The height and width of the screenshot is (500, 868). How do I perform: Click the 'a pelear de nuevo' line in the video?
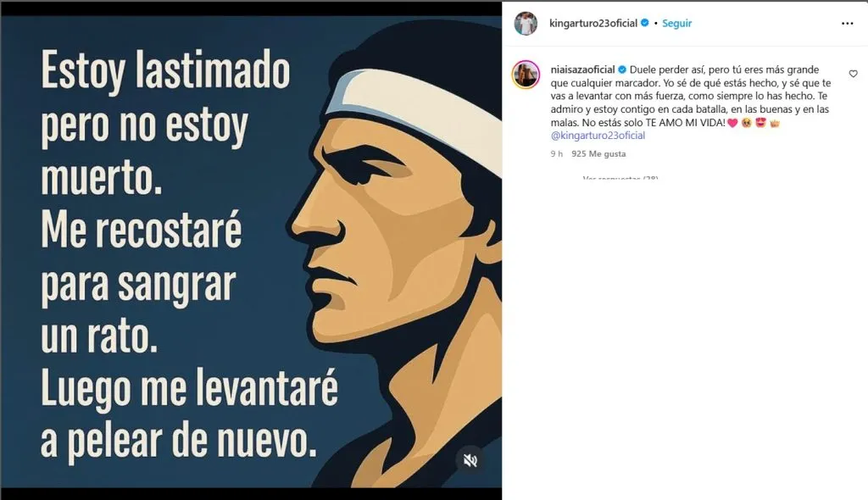(179, 442)
